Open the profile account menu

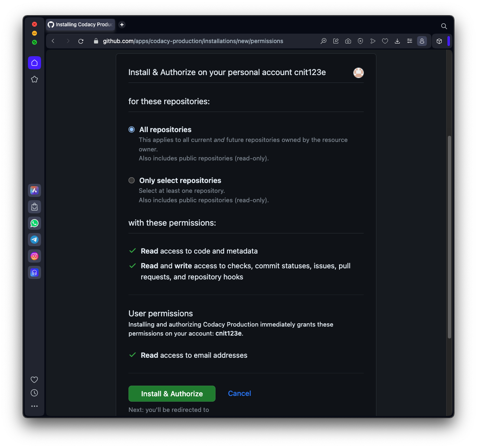422,41
